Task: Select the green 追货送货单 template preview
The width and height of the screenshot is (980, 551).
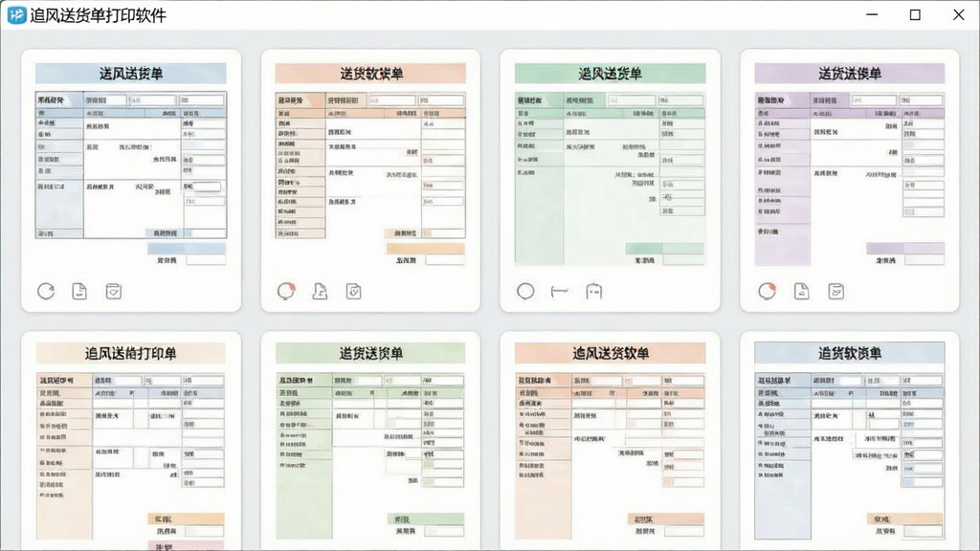Action: point(370,441)
